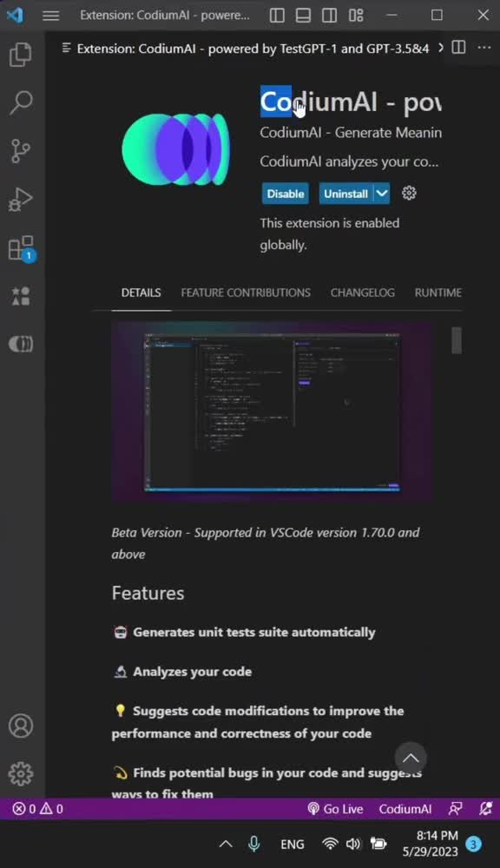Click the CodiumAI extension title heading
500x868 pixels.
[351, 102]
